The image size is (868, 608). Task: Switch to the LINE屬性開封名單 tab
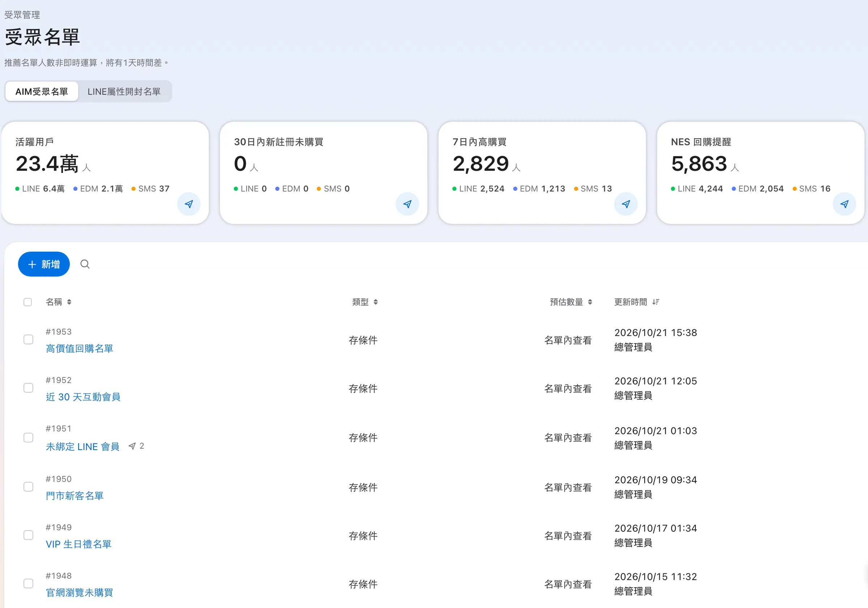pos(124,91)
